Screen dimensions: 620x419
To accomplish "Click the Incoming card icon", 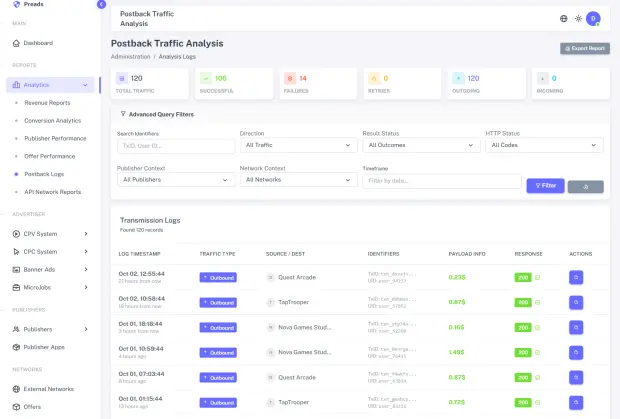I will click(542, 79).
